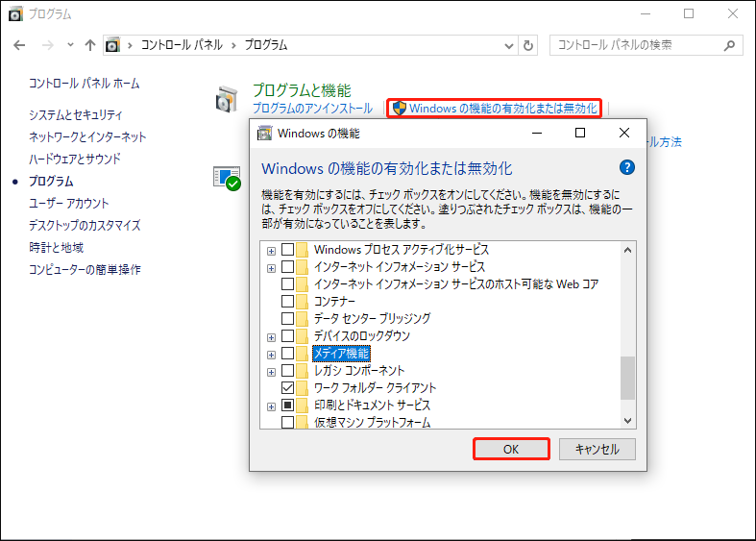
Task: Check デバイスのロックダウン checkbox
Action: (288, 335)
